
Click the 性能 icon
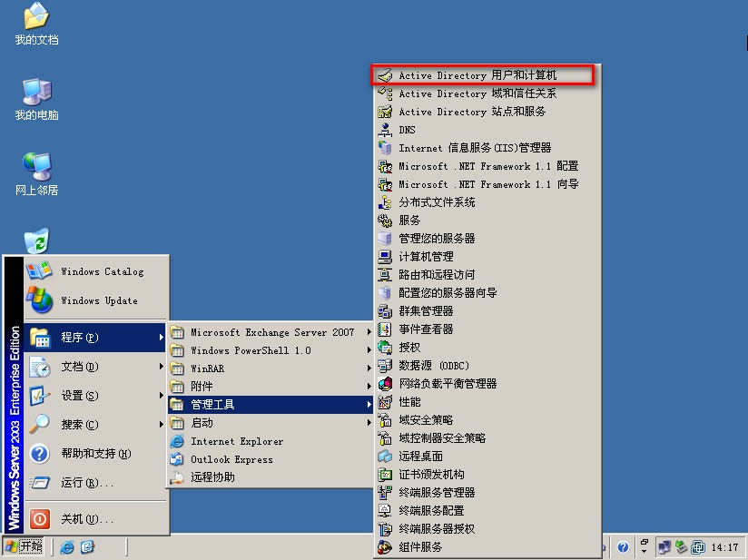pos(385,402)
